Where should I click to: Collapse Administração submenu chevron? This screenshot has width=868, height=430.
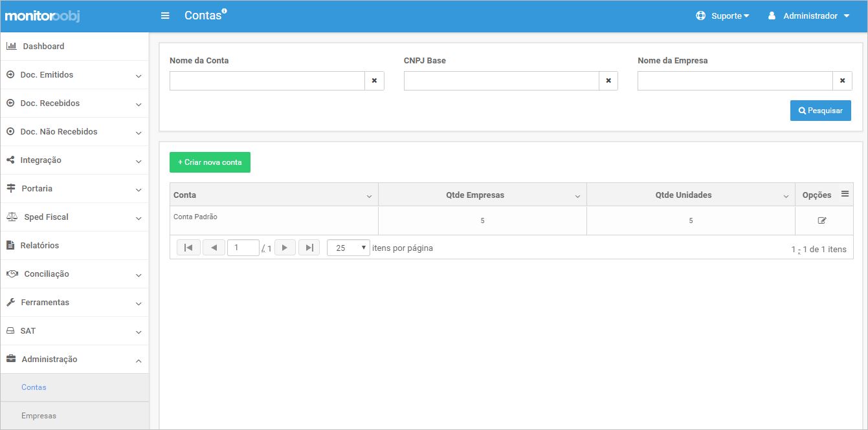click(139, 361)
